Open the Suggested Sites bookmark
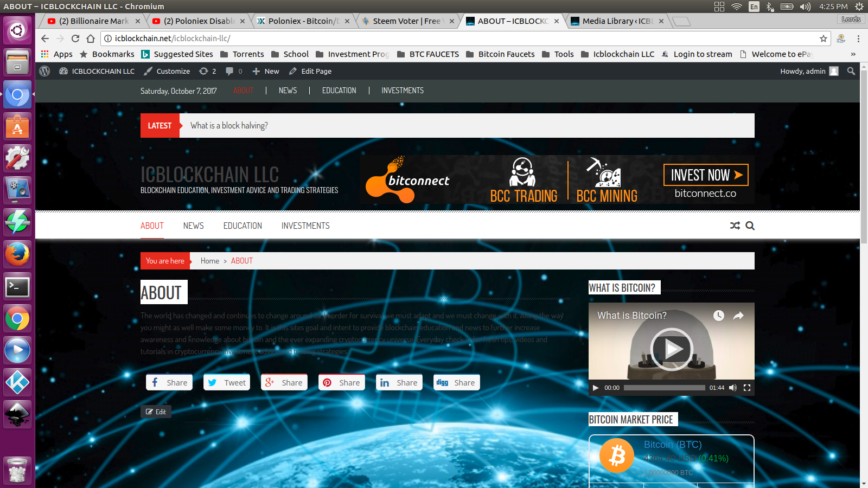 point(177,54)
